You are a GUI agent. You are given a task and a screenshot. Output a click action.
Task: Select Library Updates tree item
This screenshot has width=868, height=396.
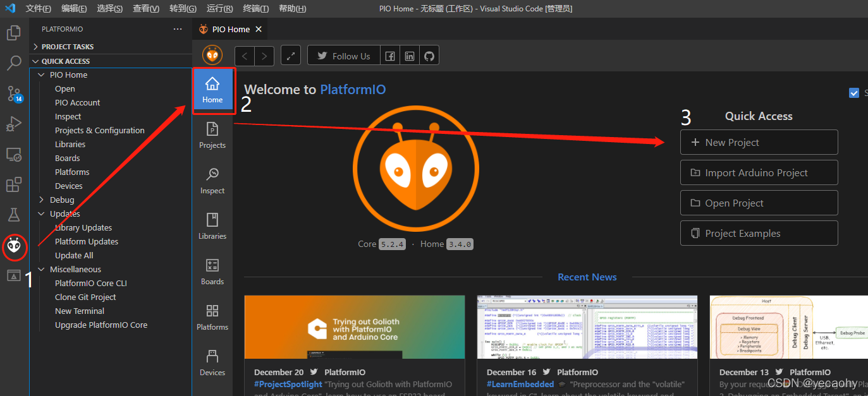(x=83, y=227)
